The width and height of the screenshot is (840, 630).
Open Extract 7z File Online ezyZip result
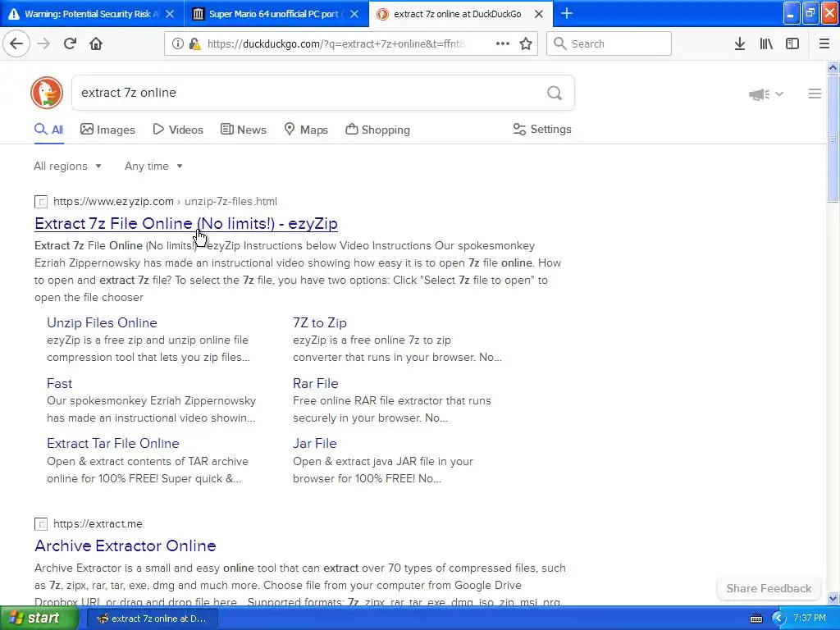point(186,223)
